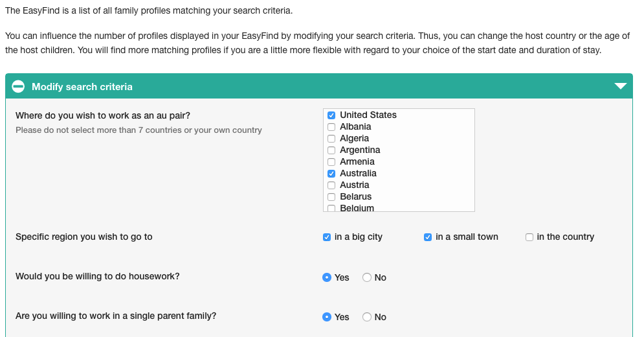Click the minus icon beside Modify search criteria

coord(18,86)
